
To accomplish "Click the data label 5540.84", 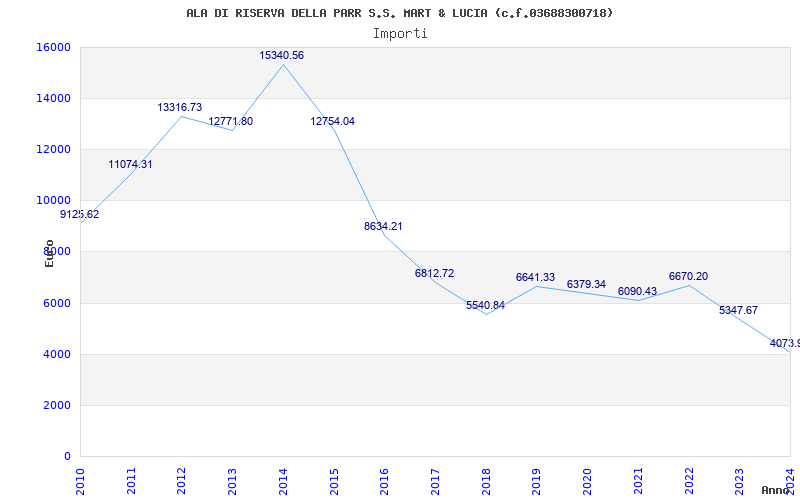I will tap(485, 305).
